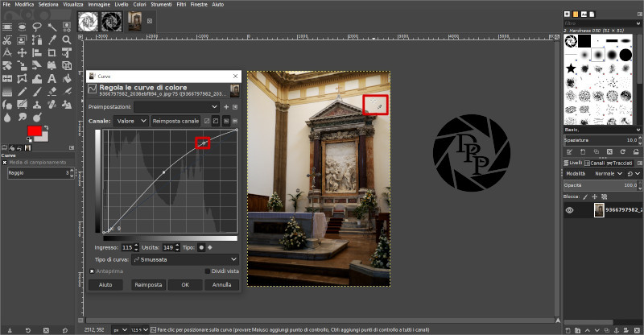Click the red foreground color swatch
This screenshot has height=335, width=644.
point(34,130)
